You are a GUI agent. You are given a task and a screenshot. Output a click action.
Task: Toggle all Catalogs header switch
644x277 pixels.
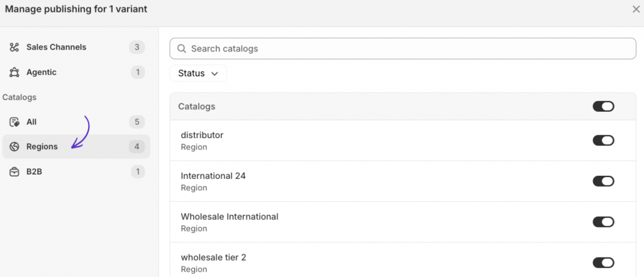tap(603, 106)
